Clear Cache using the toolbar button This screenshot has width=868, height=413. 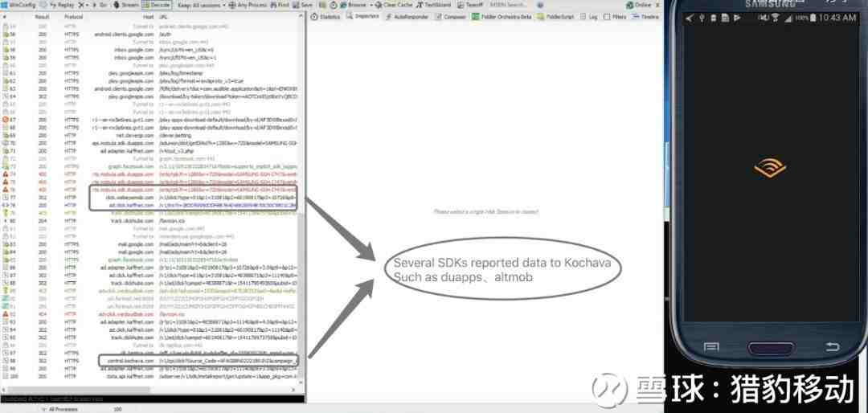pyautogui.click(x=393, y=5)
